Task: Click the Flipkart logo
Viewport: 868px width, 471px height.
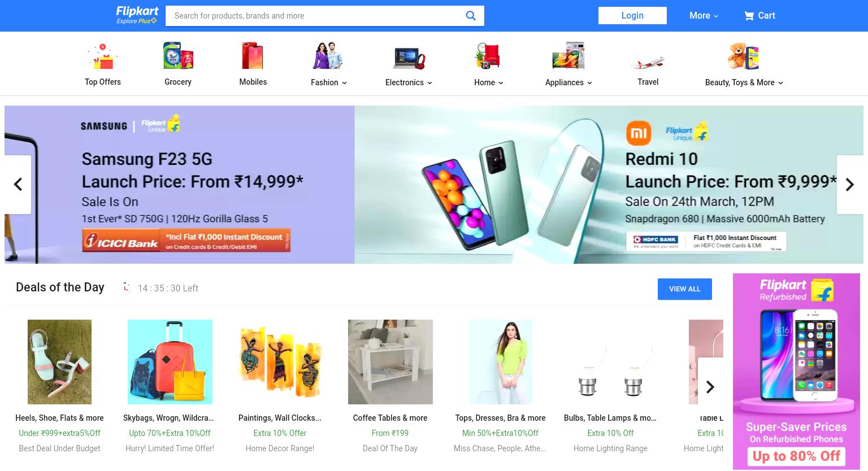Action: click(x=137, y=15)
